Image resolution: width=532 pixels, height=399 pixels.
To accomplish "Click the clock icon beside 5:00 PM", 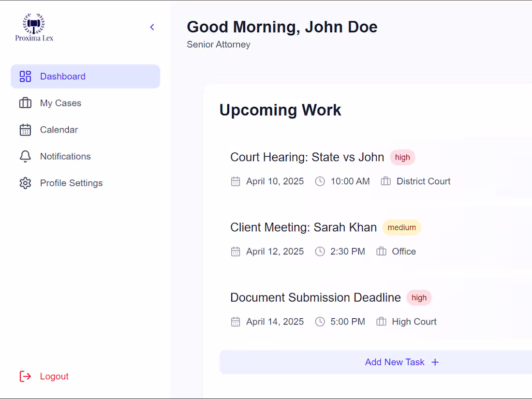I will point(320,322).
